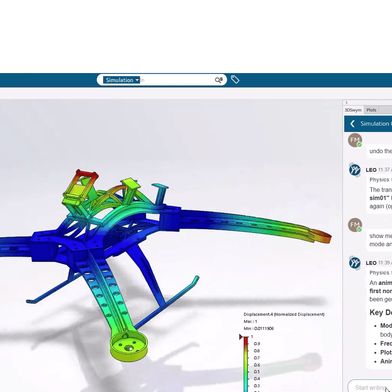Click the LEO avatar on the 11:37 message
Viewport: 392px width, 392px height.
pyautogui.click(x=355, y=170)
